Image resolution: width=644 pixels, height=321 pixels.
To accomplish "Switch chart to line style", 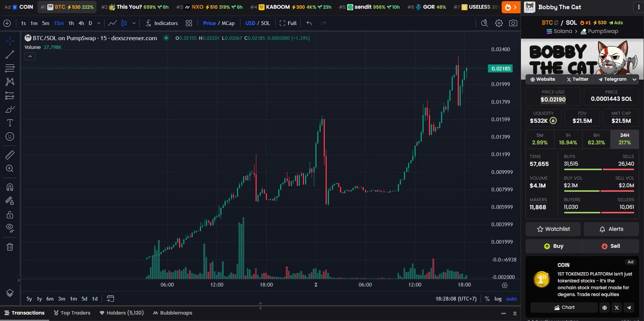I will [113, 23].
